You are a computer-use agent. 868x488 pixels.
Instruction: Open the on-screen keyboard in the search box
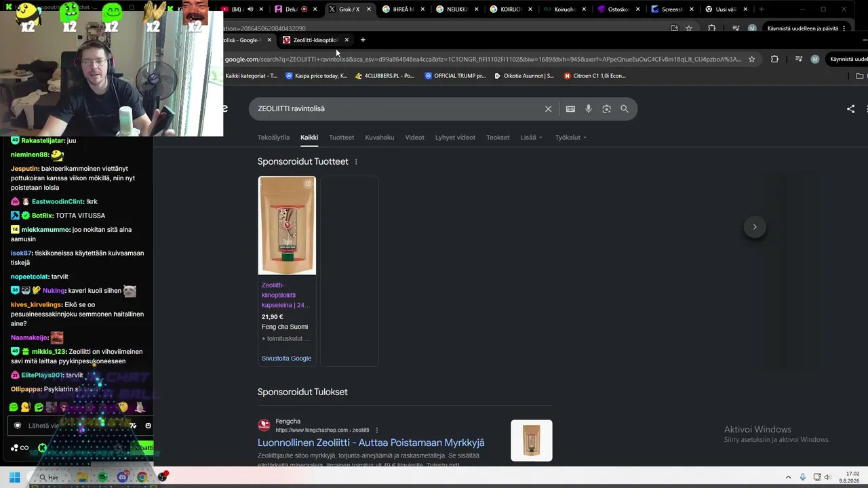click(570, 109)
